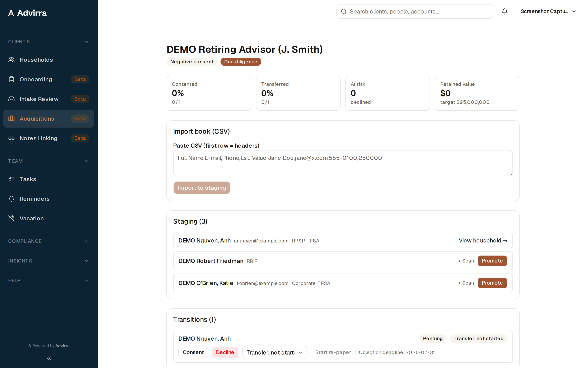Open the Tasks page
Screen dimensions: 588x368
point(49,179)
